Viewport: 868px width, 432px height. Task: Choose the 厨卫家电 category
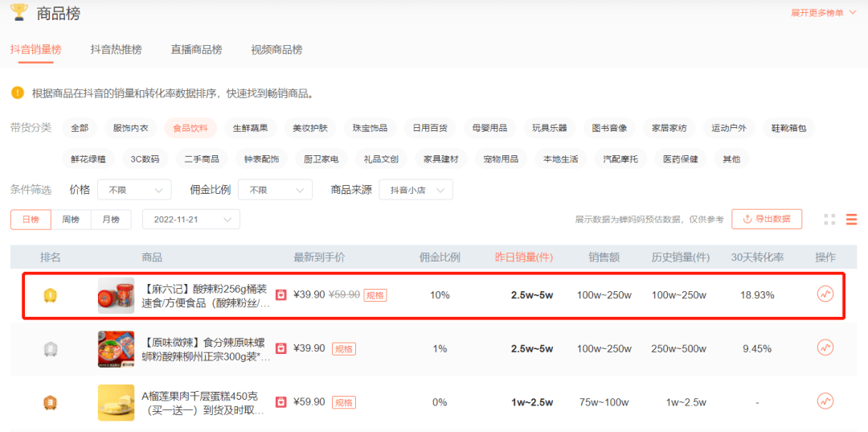point(321,159)
